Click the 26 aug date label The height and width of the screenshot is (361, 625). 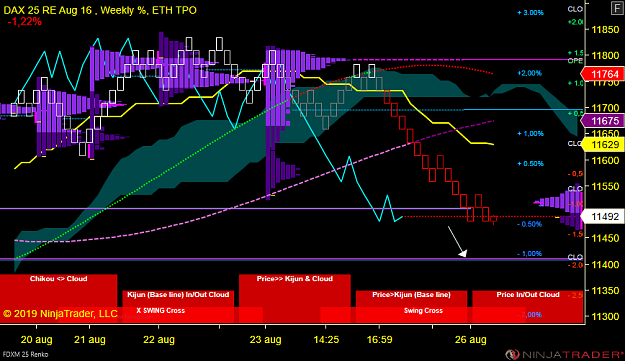470,340
